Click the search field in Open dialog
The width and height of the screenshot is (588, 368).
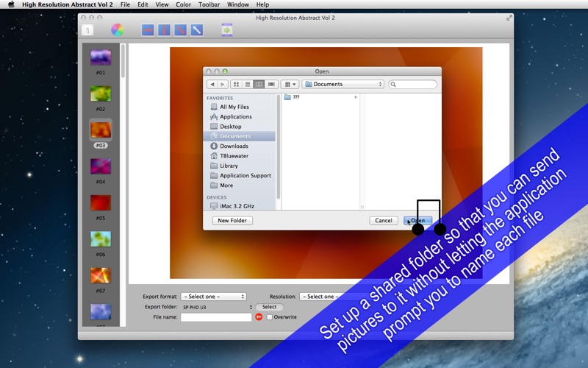pyautogui.click(x=412, y=84)
